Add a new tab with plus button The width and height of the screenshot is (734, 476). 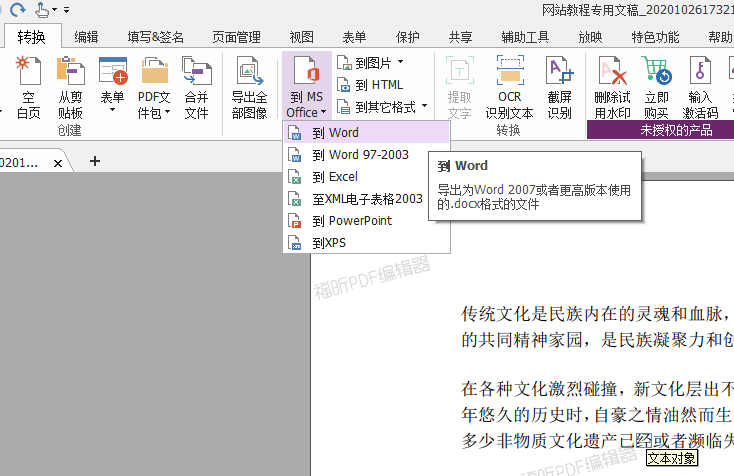pyautogui.click(x=95, y=161)
